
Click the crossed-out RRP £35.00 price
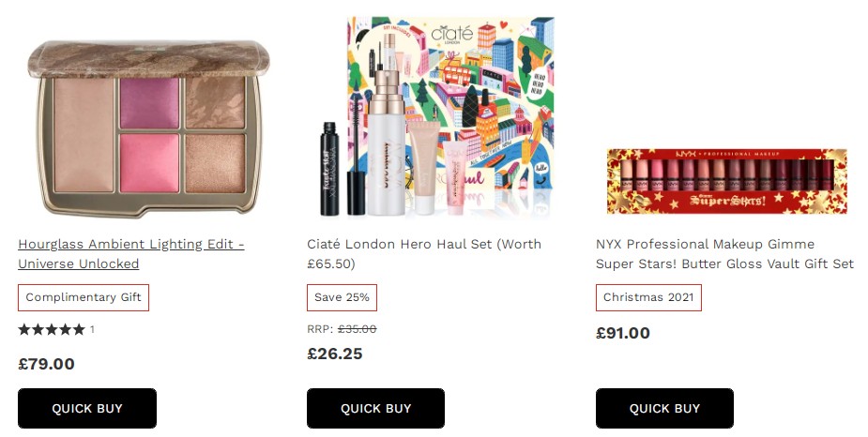(x=357, y=329)
